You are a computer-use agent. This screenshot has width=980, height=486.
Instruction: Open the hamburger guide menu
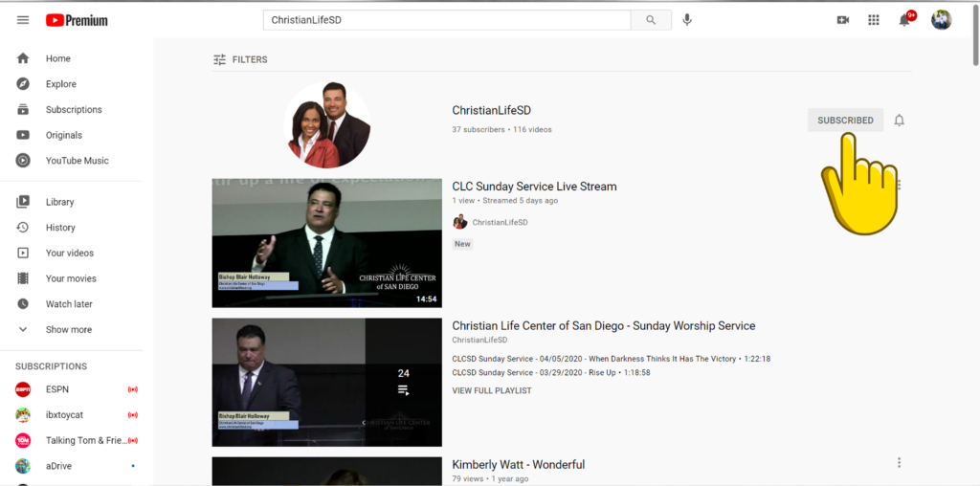click(x=23, y=20)
